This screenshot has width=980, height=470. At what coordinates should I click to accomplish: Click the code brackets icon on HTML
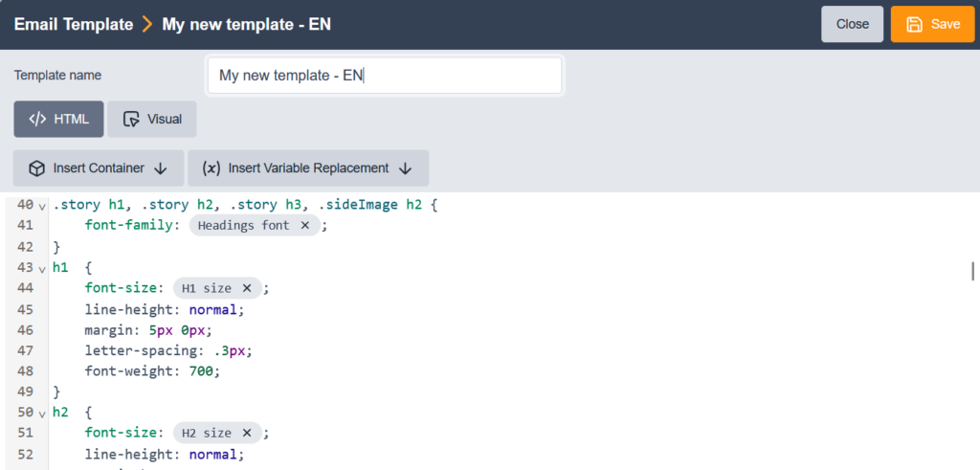tap(37, 120)
